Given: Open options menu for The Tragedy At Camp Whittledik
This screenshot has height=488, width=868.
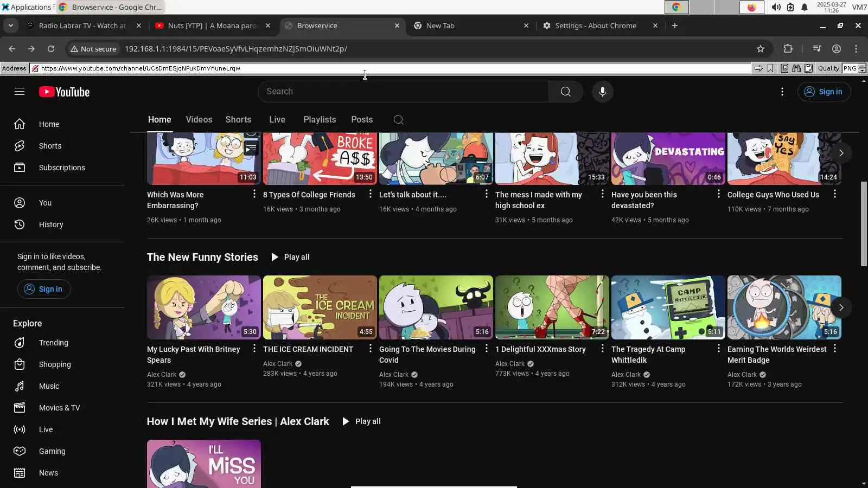Looking at the screenshot, I should [x=719, y=349].
